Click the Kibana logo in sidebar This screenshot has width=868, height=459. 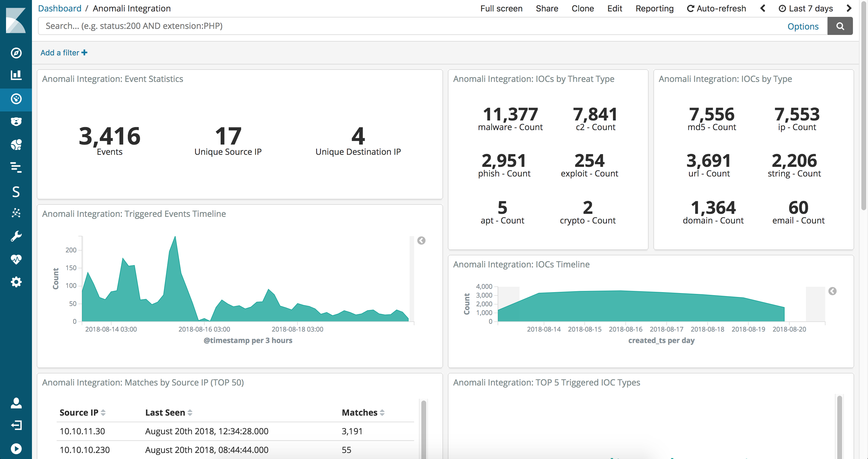pyautogui.click(x=16, y=20)
